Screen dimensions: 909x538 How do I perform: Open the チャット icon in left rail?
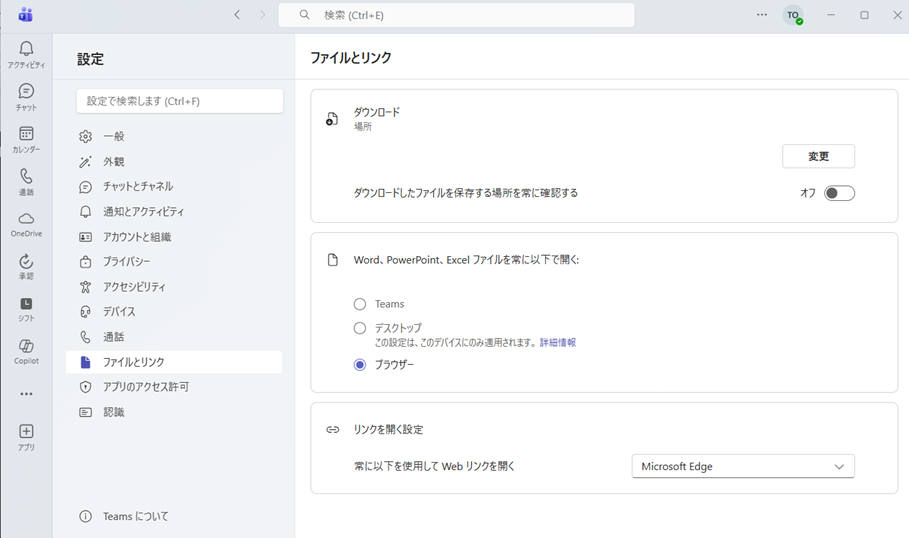coord(26,97)
